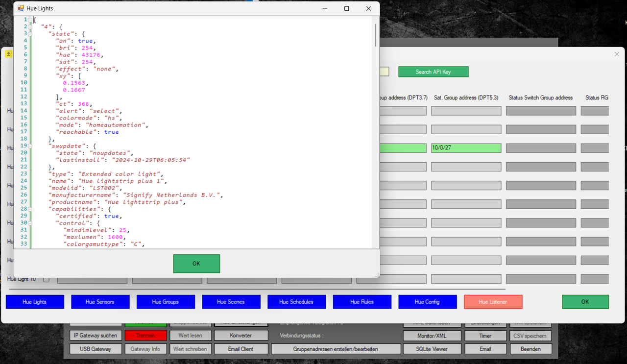This screenshot has height=364, width=627.
Task: Click the "hue": 43176 line
Action: pos(81,55)
